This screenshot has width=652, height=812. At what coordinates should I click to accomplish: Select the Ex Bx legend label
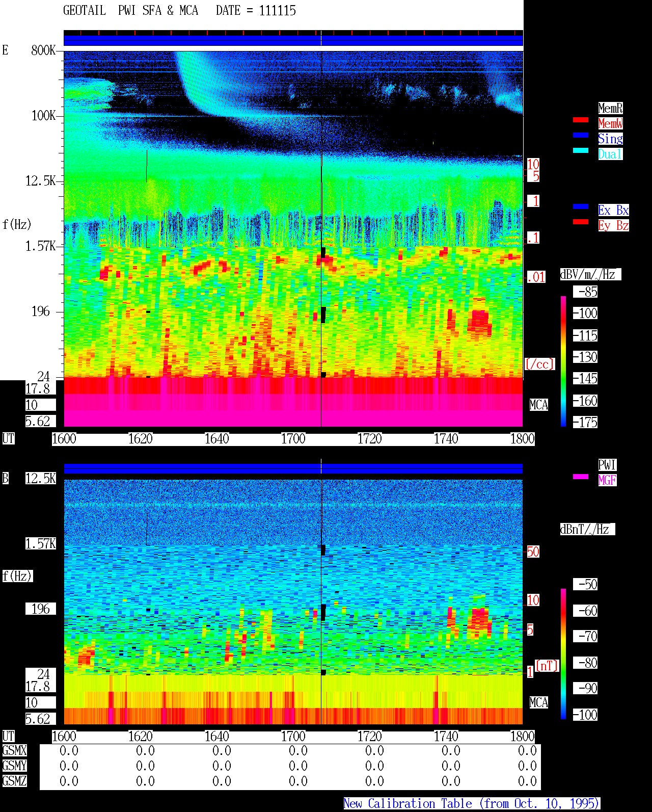click(613, 210)
